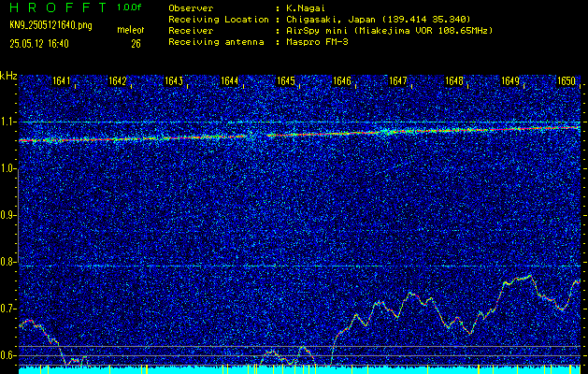The height and width of the screenshot is (374, 588).
Task: Select the meteor count value 26
Action: tap(136, 44)
